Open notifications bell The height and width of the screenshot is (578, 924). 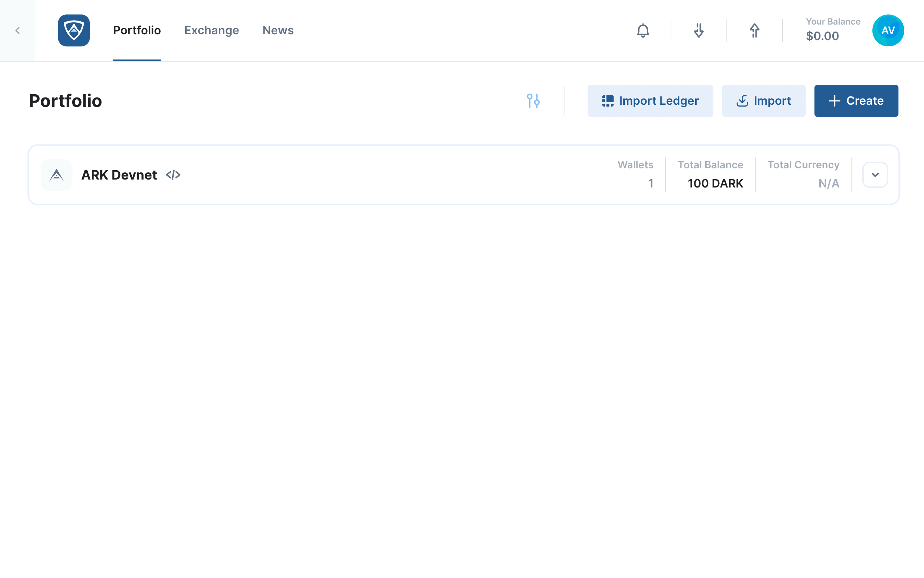coord(643,31)
